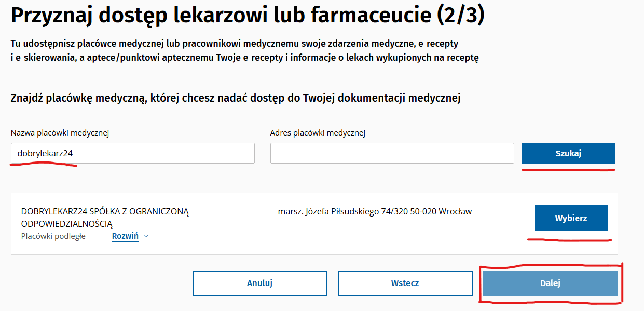Click the chevron arrow beside Rozwiń
The height and width of the screenshot is (311, 644).
[146, 236]
